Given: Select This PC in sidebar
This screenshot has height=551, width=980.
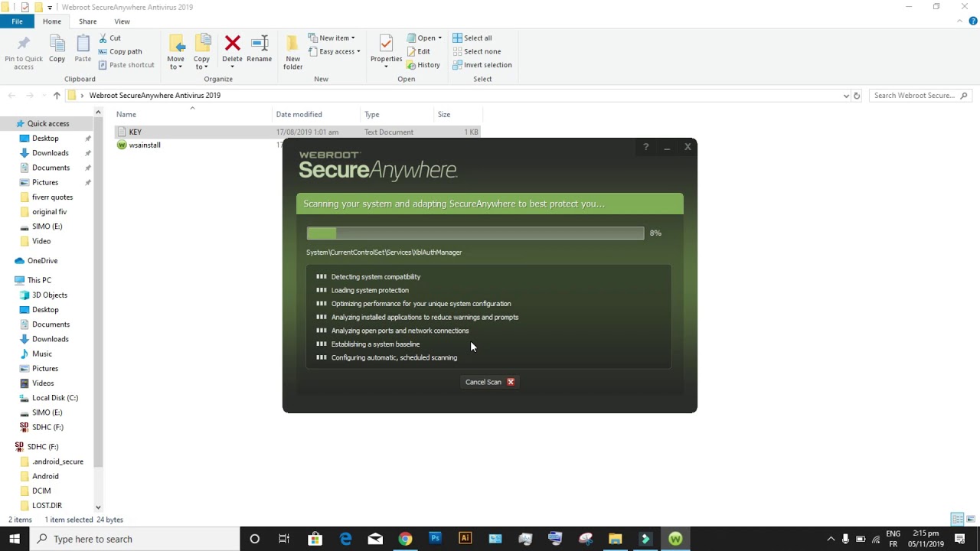Looking at the screenshot, I should pos(39,280).
